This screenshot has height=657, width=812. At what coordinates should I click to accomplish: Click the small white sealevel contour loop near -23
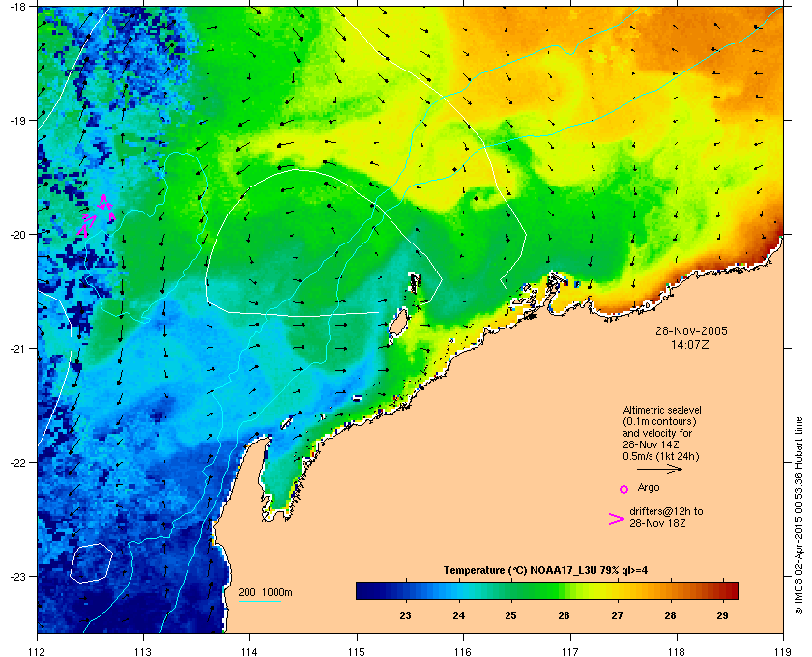[91, 563]
